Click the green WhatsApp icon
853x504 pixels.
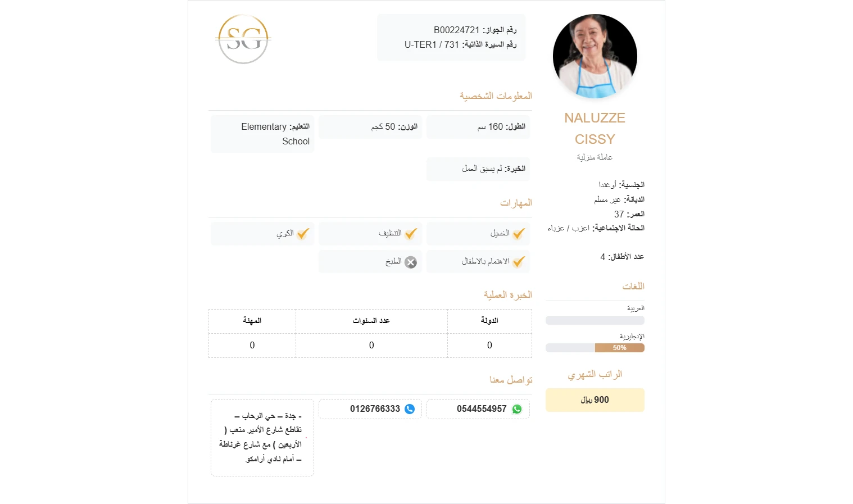[517, 409]
